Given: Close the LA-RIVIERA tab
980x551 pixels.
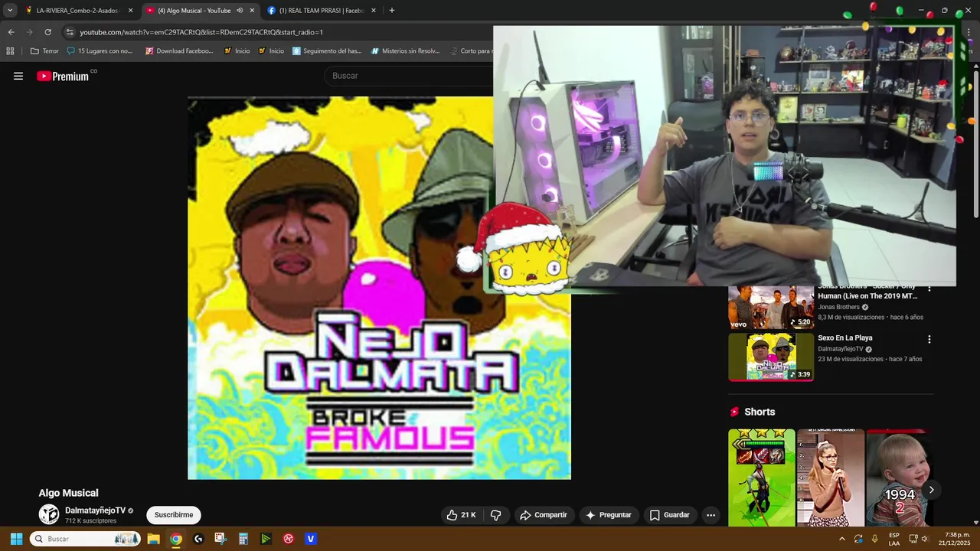Looking at the screenshot, I should [130, 11].
